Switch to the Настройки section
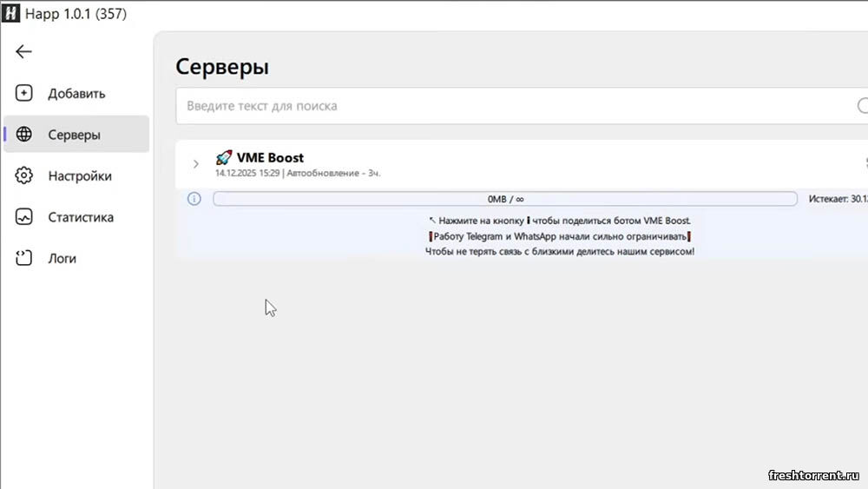The image size is (868, 489). pyautogui.click(x=80, y=175)
